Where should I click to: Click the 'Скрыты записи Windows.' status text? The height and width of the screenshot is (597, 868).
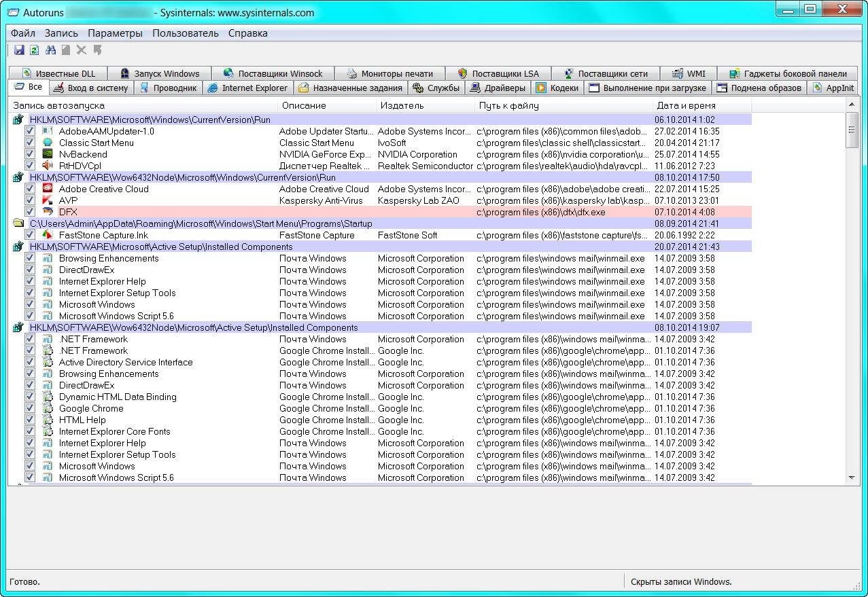coord(681,581)
